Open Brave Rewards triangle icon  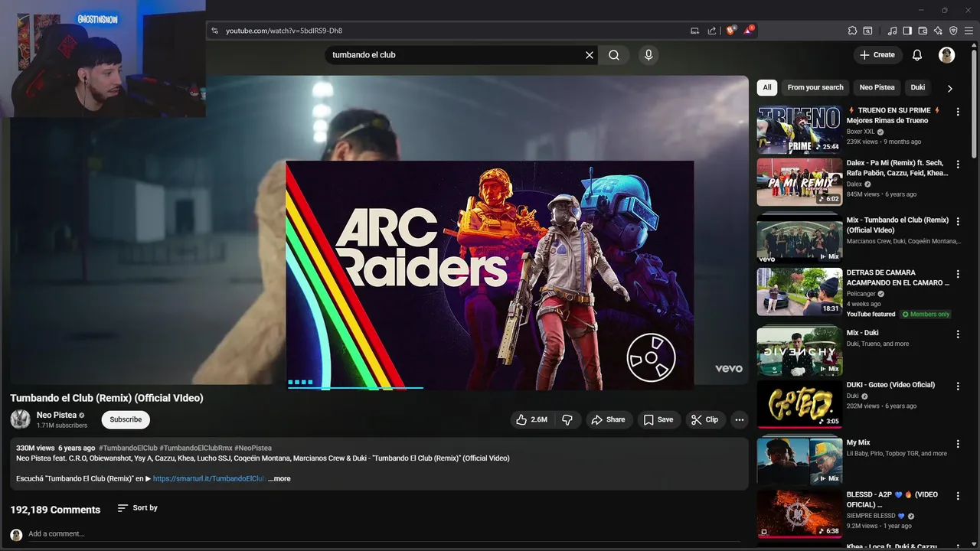749,31
